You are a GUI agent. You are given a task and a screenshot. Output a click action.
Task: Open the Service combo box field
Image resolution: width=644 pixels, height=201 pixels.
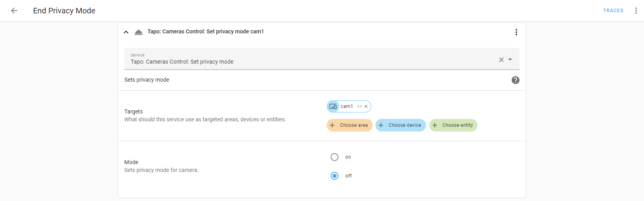306,59
